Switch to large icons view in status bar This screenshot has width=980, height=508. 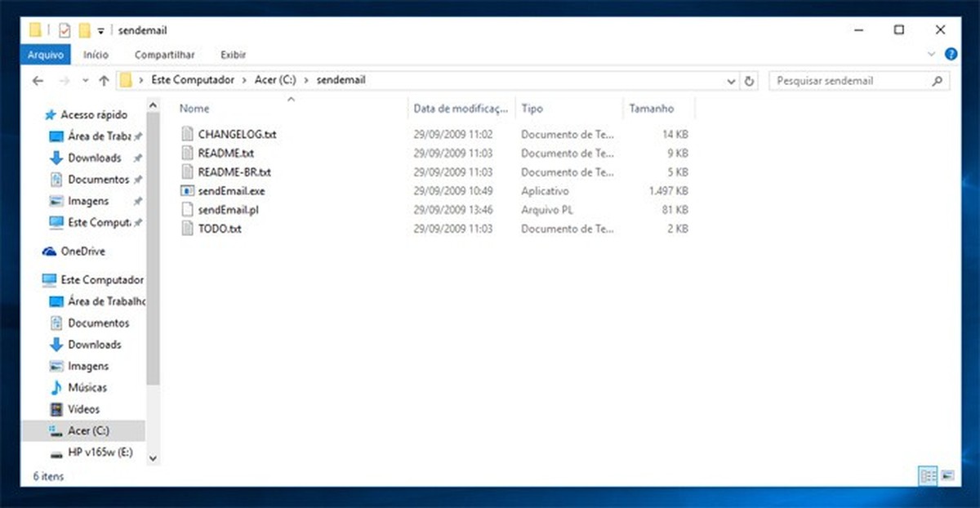coord(948,475)
